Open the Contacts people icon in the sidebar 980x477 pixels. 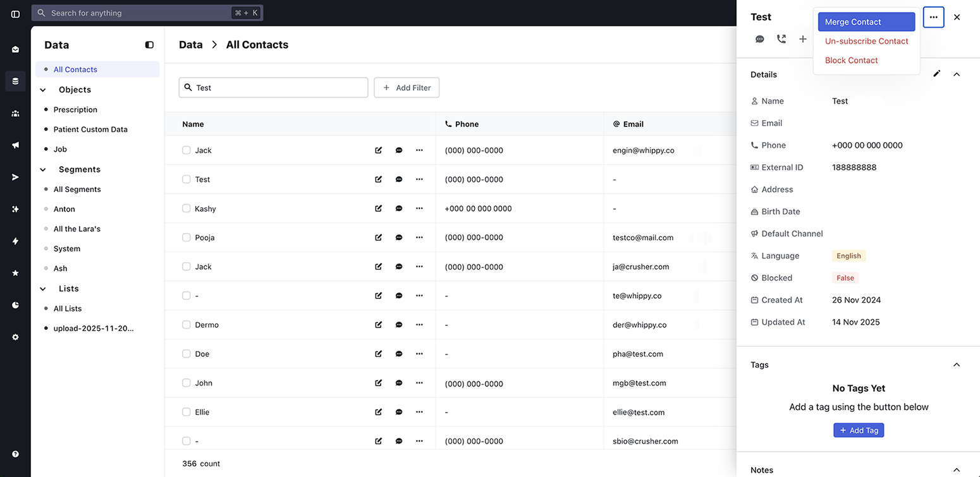pyautogui.click(x=15, y=113)
